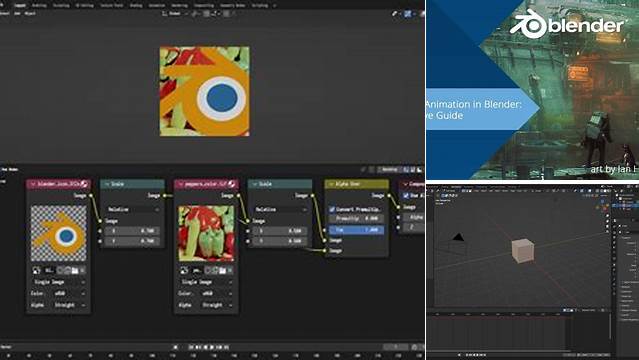Click the open-folder icon under the peppers thumbnail
Screen dimensions: 639x360
[223, 270]
